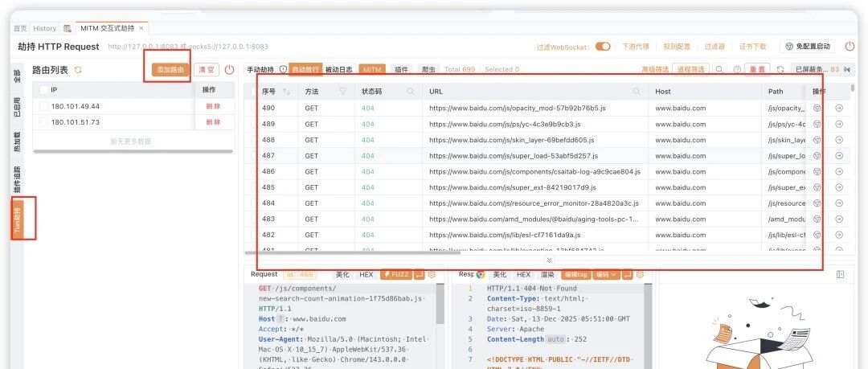The height and width of the screenshot is (369, 868).
Task: Open Request panel settings gear
Action: click(x=432, y=274)
